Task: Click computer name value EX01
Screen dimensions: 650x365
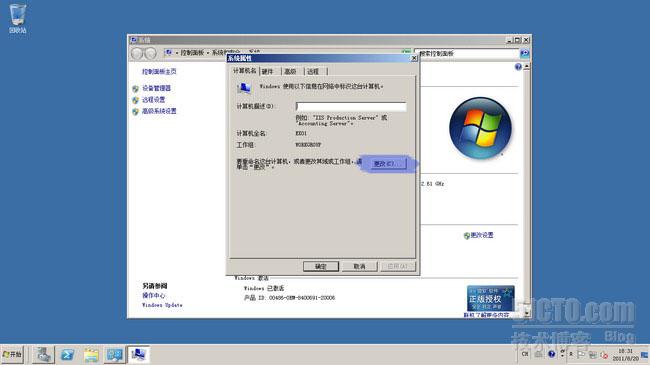Action: coord(301,134)
